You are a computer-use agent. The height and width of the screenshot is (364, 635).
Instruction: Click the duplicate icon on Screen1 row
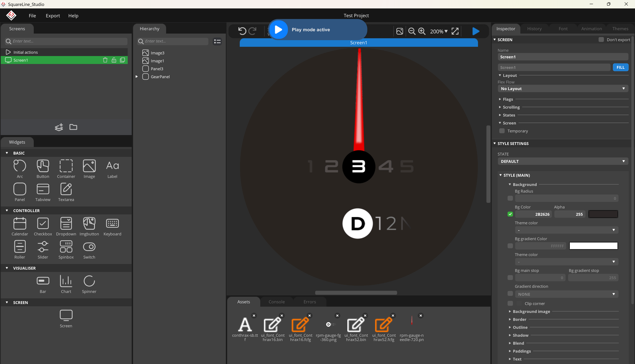click(x=122, y=60)
